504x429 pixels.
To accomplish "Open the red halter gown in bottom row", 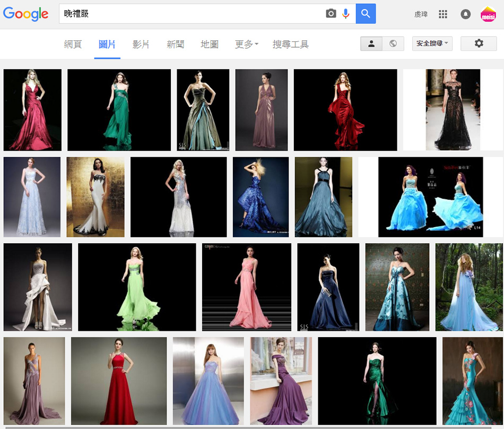I will pos(119,381).
